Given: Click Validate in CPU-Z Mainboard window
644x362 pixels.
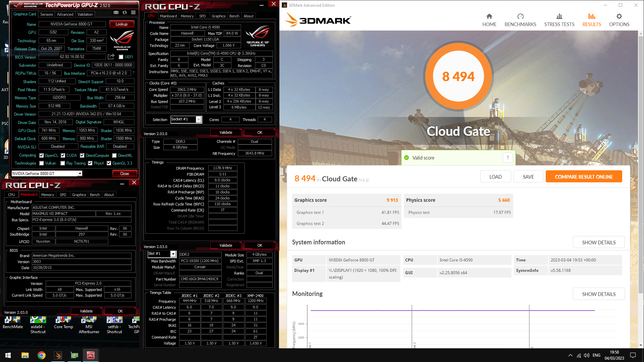Looking at the screenshot, I should 86,311.
